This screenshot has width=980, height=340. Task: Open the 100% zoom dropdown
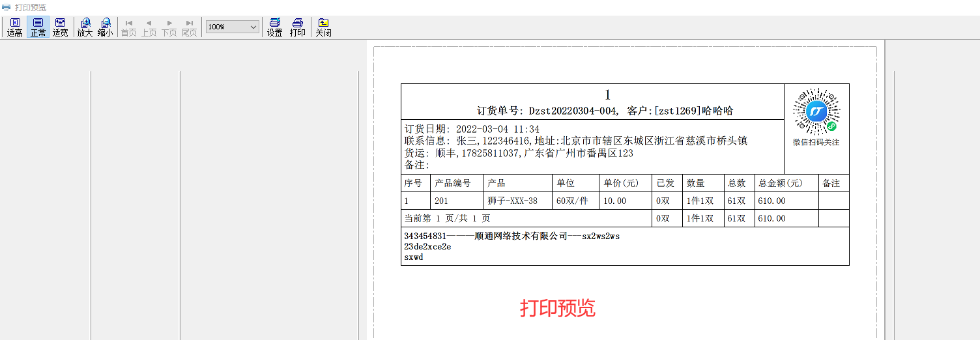click(253, 27)
